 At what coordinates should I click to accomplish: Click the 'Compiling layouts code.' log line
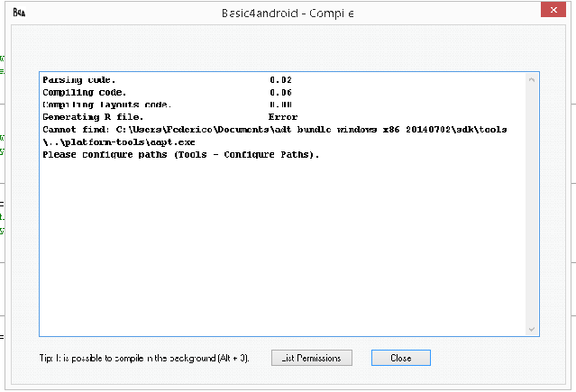point(107,105)
